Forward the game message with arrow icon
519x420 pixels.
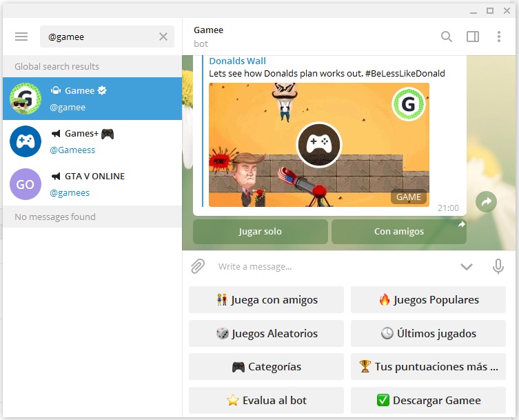[486, 201]
